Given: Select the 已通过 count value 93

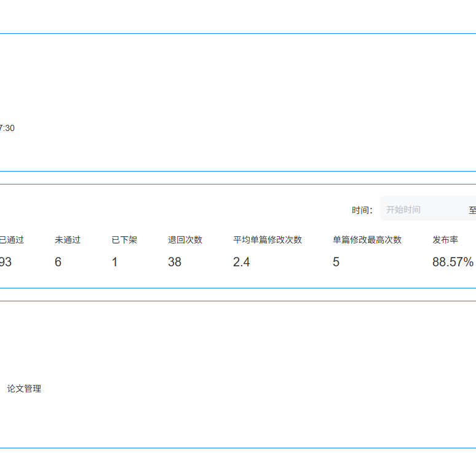Looking at the screenshot, I should coord(6,262).
